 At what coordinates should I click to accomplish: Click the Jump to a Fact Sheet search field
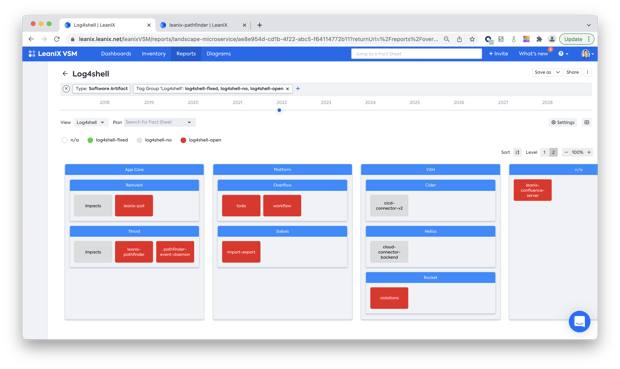click(x=416, y=54)
